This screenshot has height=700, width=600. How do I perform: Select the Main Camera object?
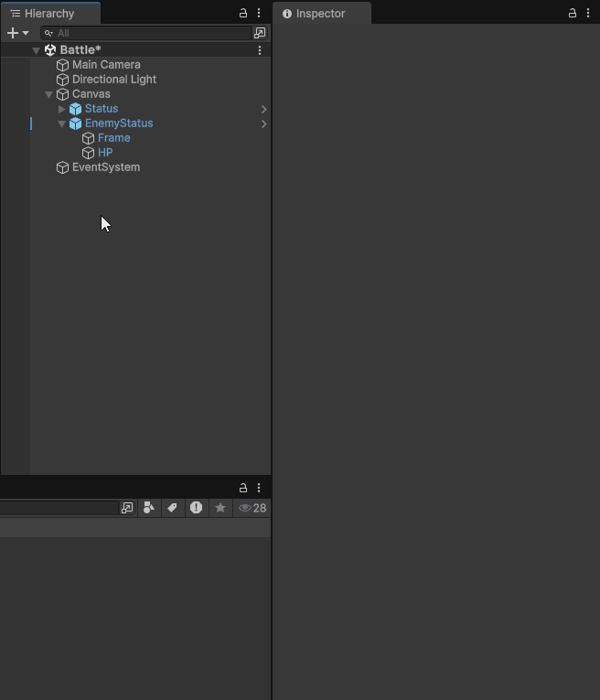point(106,65)
